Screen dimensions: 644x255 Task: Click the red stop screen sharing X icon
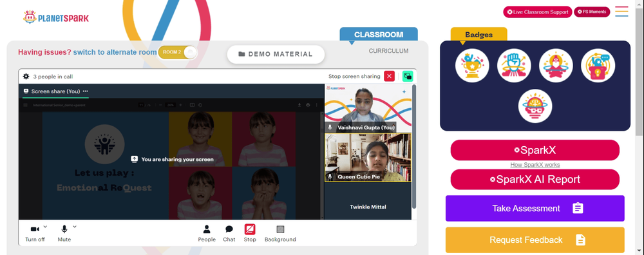(389, 77)
